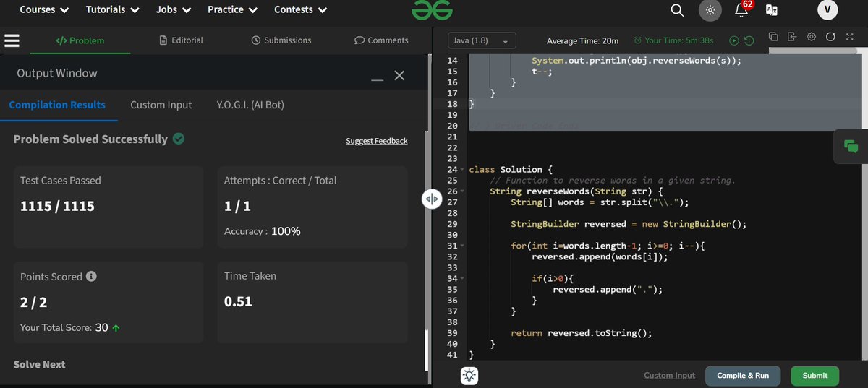Viewport: 868px width, 388px height.
Task: Click 'Your Total Score: 30' text
Action: pyautogui.click(x=69, y=327)
